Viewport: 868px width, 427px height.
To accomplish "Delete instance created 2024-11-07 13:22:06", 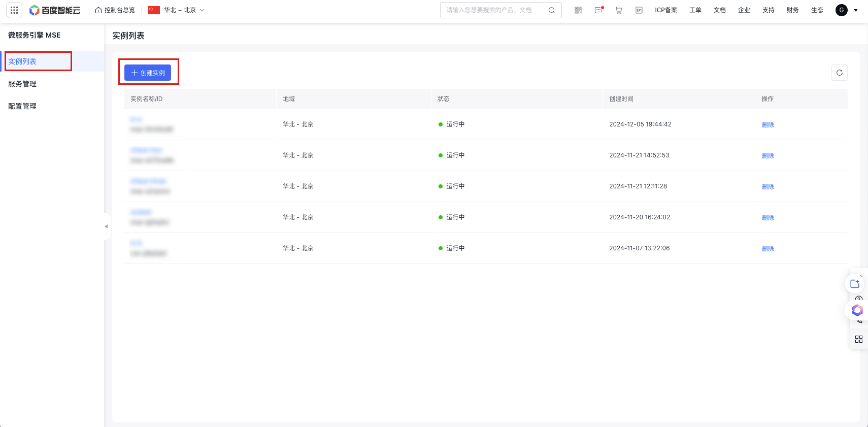I will pos(768,249).
